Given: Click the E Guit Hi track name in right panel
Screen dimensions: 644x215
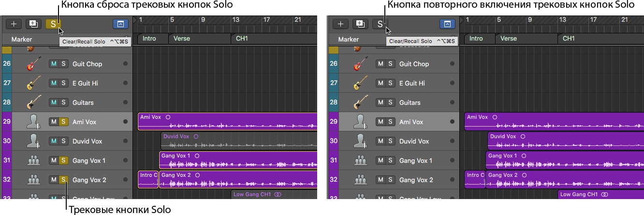Looking at the screenshot, I should click(x=412, y=83).
